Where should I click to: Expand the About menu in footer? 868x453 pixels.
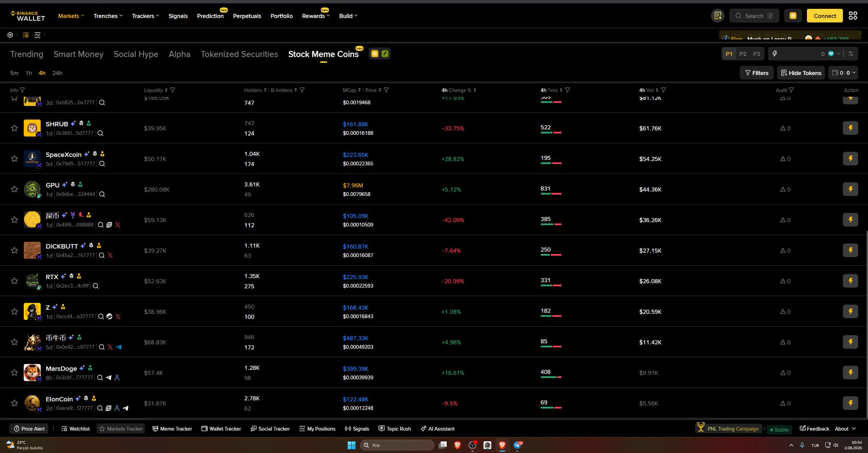click(846, 429)
